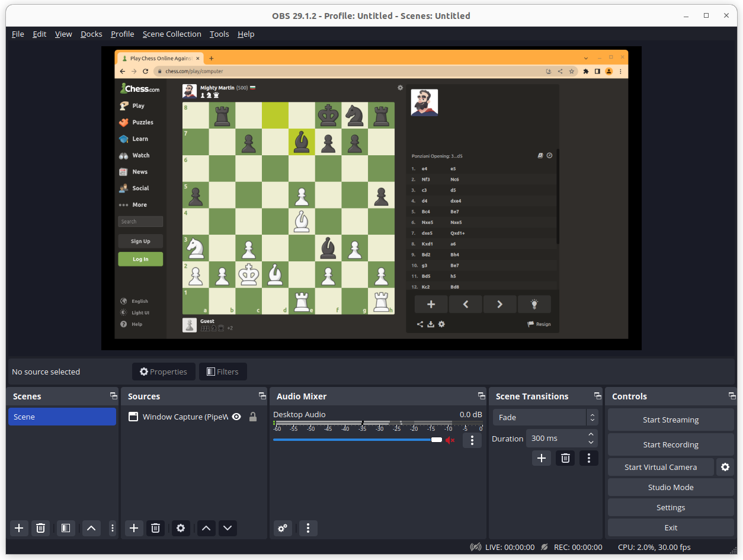The width and height of the screenshot is (743, 560).
Task: Move the scene up with the arrow
Action: [91, 528]
